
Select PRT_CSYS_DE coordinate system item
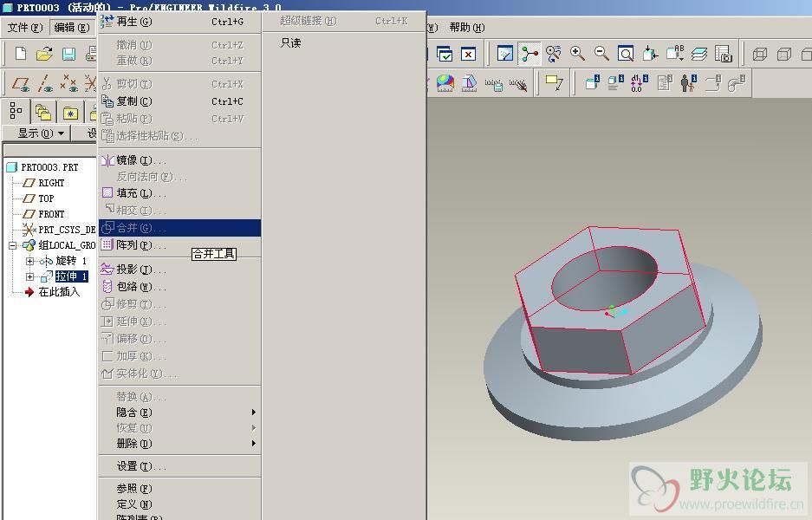click(67, 230)
